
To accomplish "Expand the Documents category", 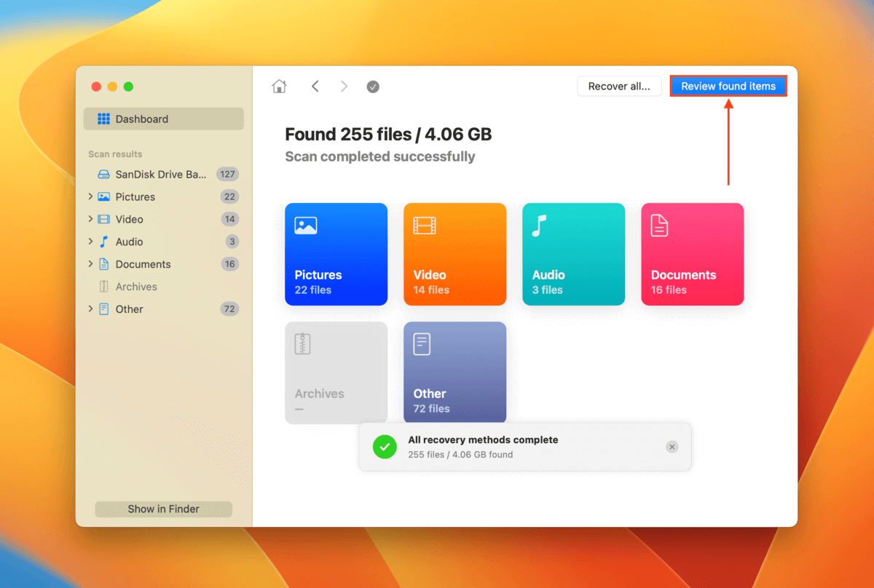I will pos(90,264).
